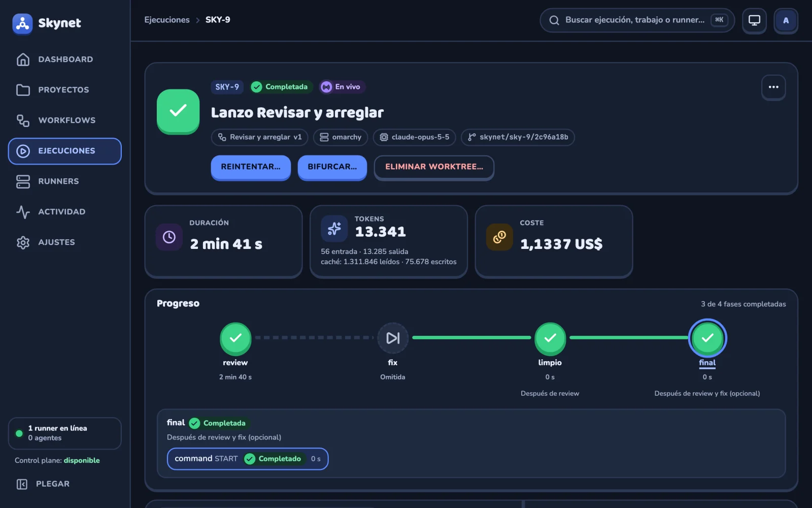Focus the search executions field
This screenshot has height=508, width=812.
(x=637, y=20)
